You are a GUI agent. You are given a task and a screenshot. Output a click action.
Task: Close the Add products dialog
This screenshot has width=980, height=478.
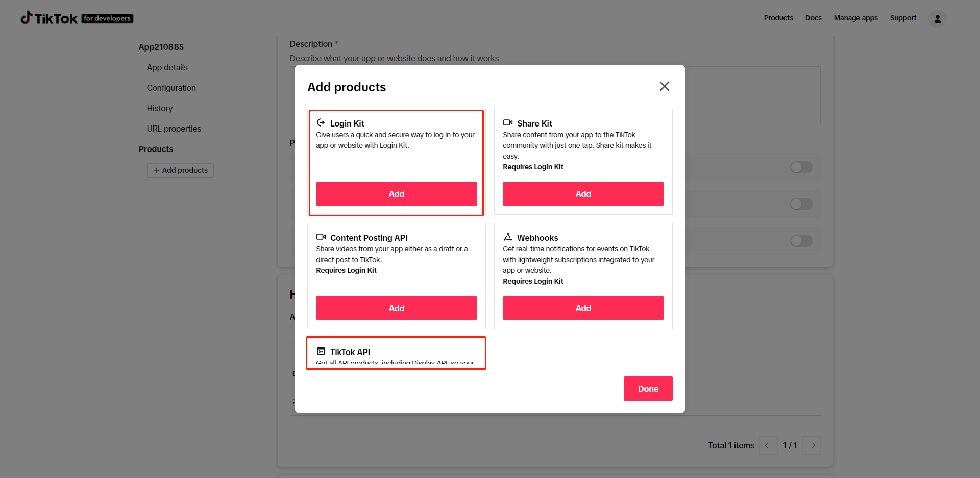[664, 86]
